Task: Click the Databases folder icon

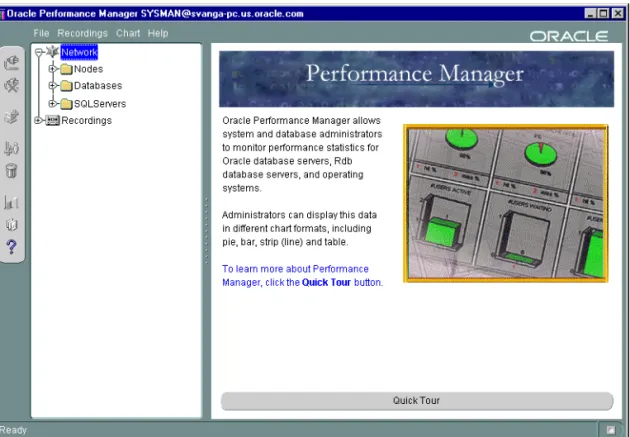Action: click(x=66, y=86)
